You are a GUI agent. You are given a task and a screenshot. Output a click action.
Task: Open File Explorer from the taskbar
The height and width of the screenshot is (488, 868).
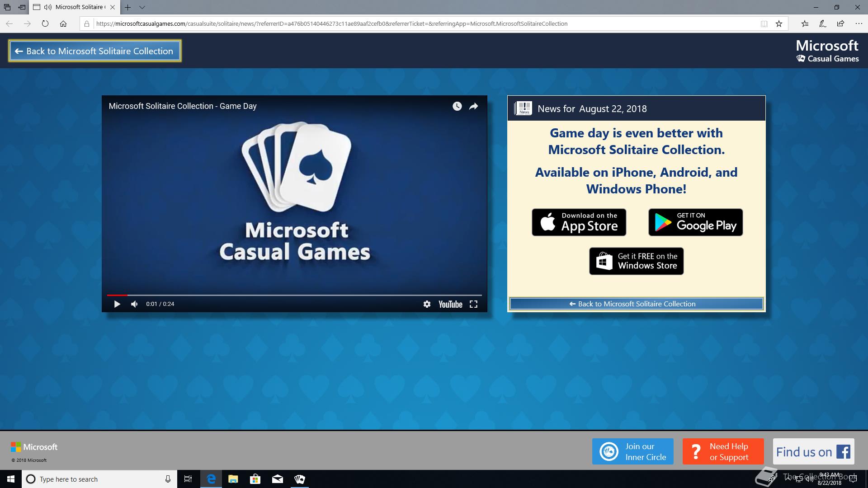233,479
